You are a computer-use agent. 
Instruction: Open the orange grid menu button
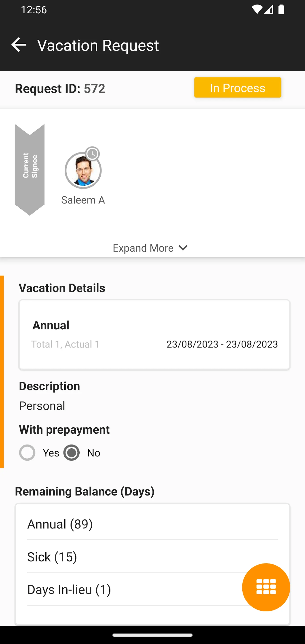[x=266, y=587]
